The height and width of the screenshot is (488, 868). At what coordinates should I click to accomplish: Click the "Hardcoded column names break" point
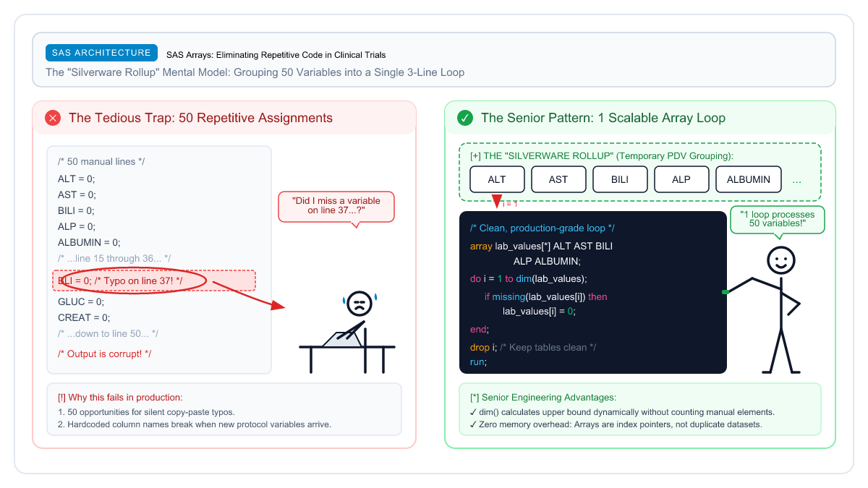point(194,424)
